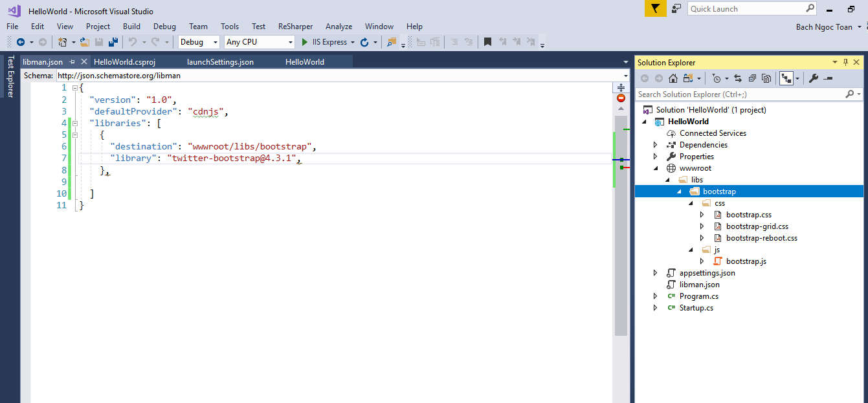868x403 pixels.
Task: Collapse the css folder under bootstrap
Action: click(690, 202)
